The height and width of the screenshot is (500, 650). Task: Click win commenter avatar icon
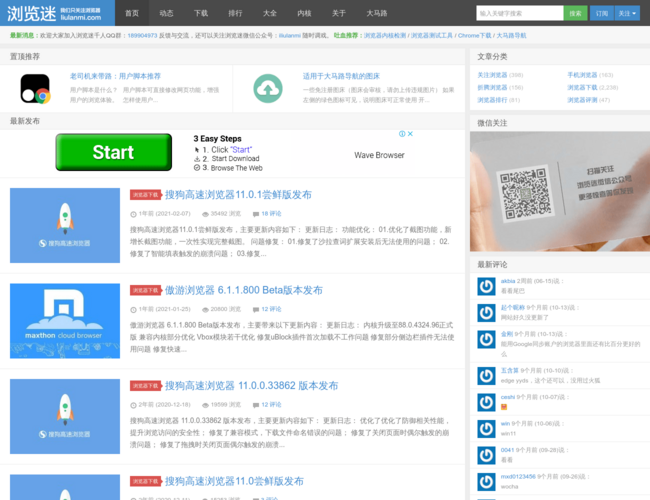[486, 429]
